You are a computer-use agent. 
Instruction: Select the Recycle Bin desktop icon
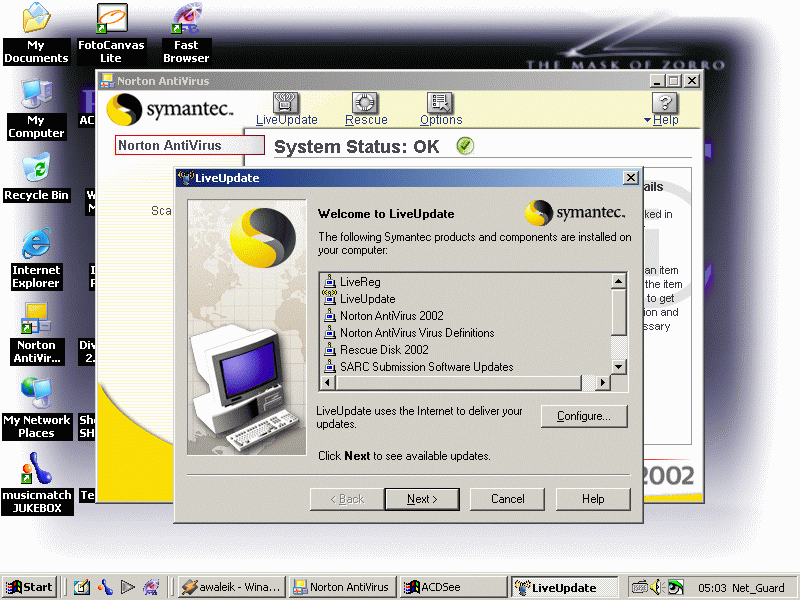36,178
